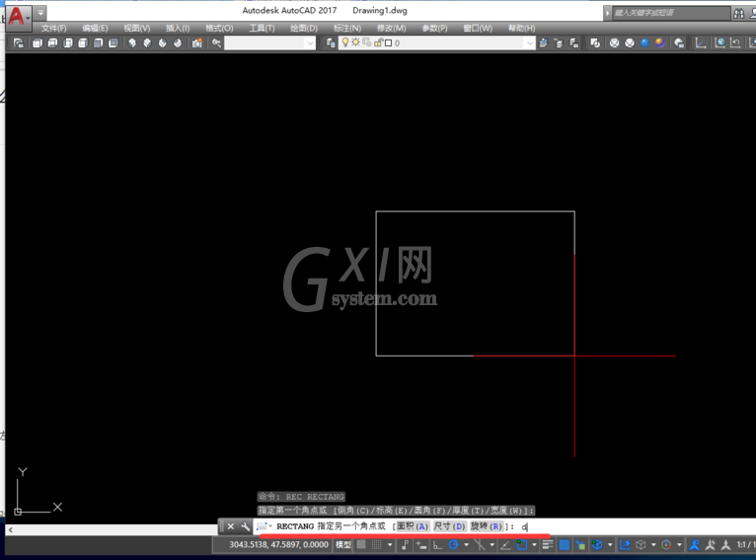Toggle layer 0 freeze sun icon

coord(356,42)
